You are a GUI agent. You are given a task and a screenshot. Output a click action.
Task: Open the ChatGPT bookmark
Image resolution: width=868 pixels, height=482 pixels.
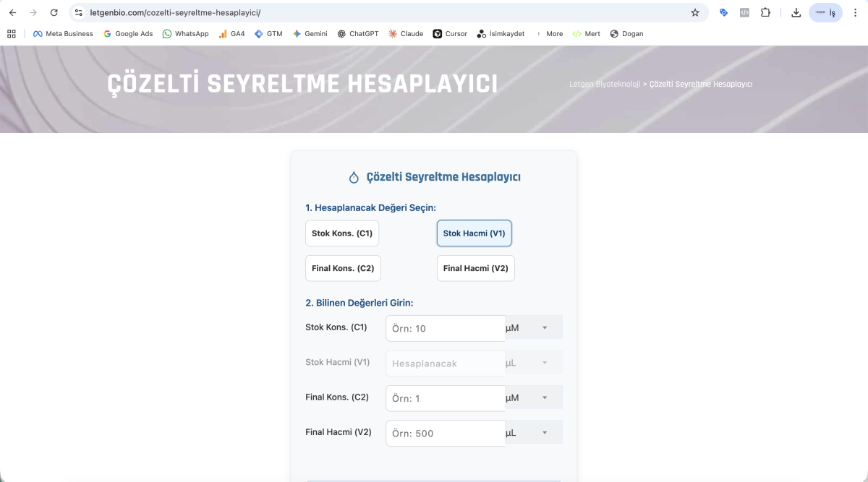(357, 33)
